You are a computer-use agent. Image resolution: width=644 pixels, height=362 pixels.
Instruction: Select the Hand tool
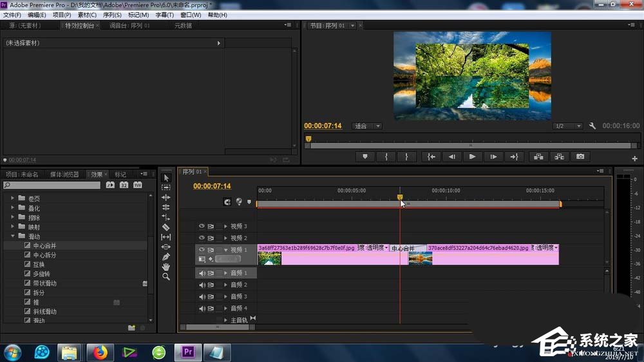coord(166,267)
